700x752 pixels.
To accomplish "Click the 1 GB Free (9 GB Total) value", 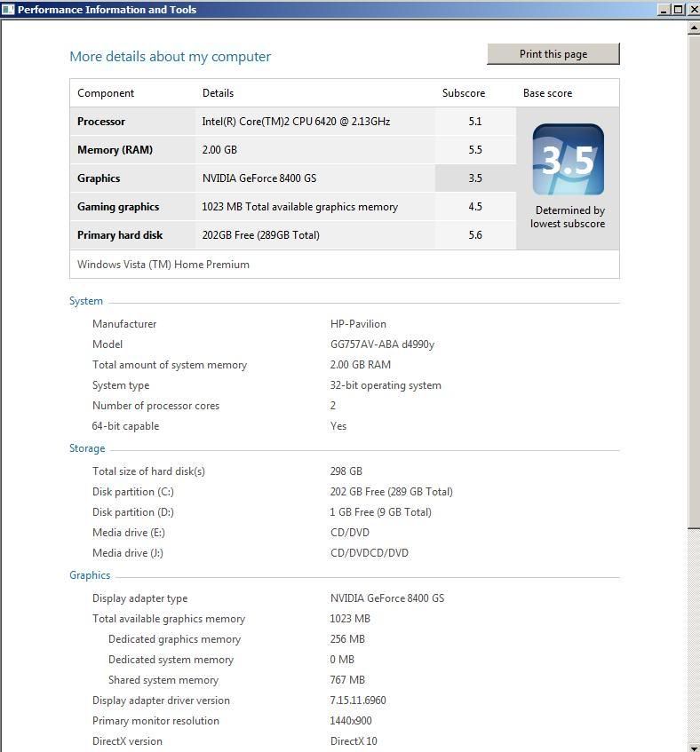I will 380,512.
